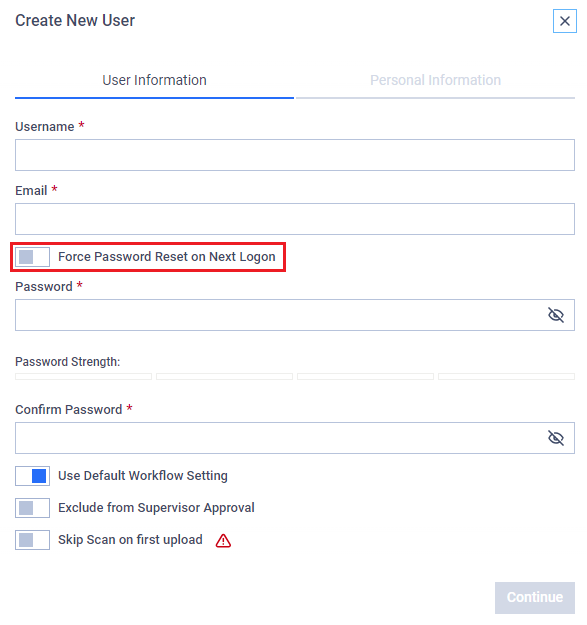Screen dimensions: 587x625
Task: Click the first Password Strength bar segment
Action: tap(83, 376)
